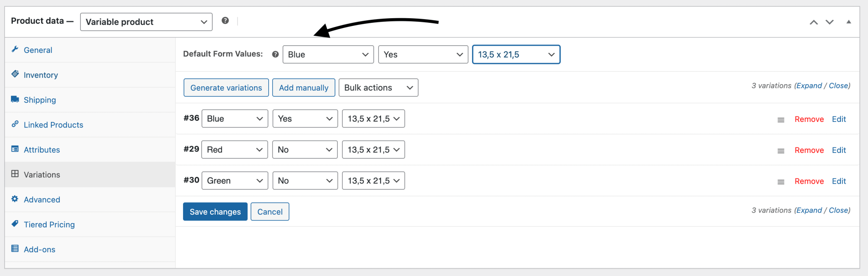Click the top Expand variations link
This screenshot has height=276, width=868.
pyautogui.click(x=809, y=86)
